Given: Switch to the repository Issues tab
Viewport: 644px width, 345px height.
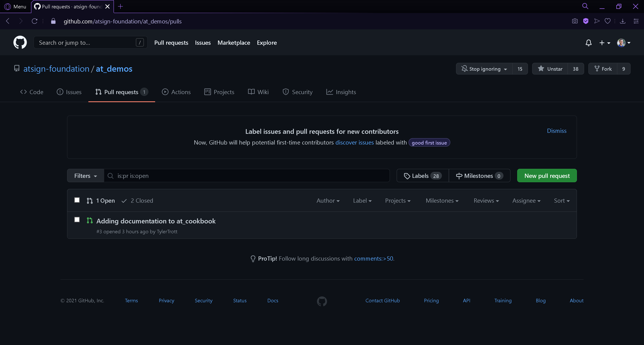Looking at the screenshot, I should pos(69,92).
